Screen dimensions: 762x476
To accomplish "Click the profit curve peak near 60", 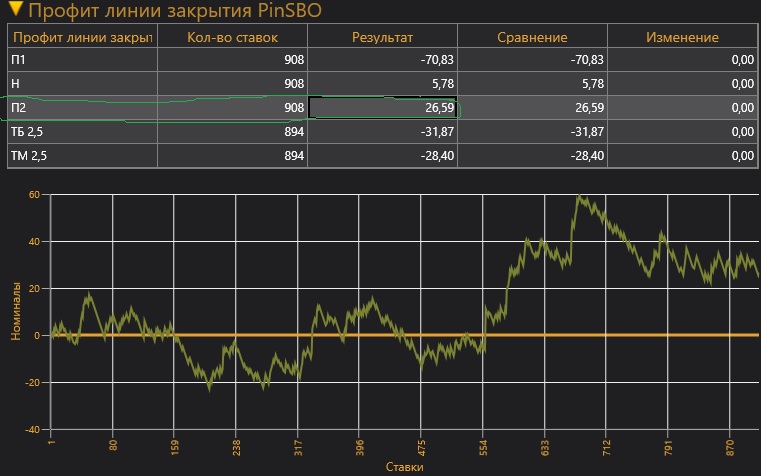I will (580, 197).
